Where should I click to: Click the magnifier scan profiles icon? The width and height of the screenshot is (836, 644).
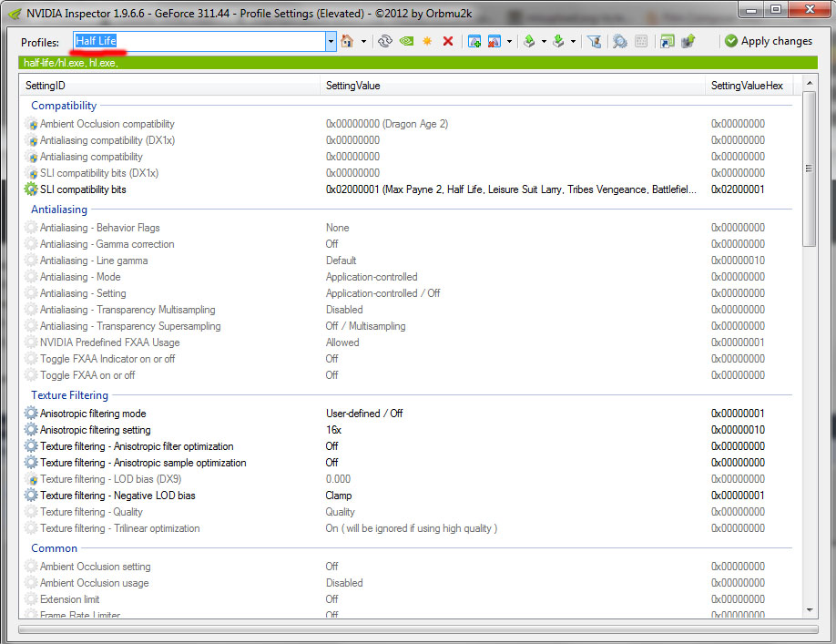(x=619, y=41)
